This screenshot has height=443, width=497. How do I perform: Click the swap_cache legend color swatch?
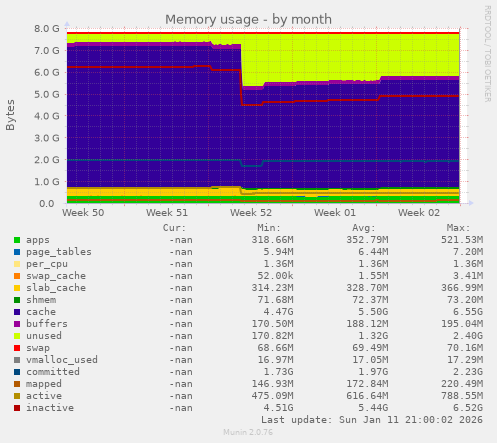[x=17, y=276]
